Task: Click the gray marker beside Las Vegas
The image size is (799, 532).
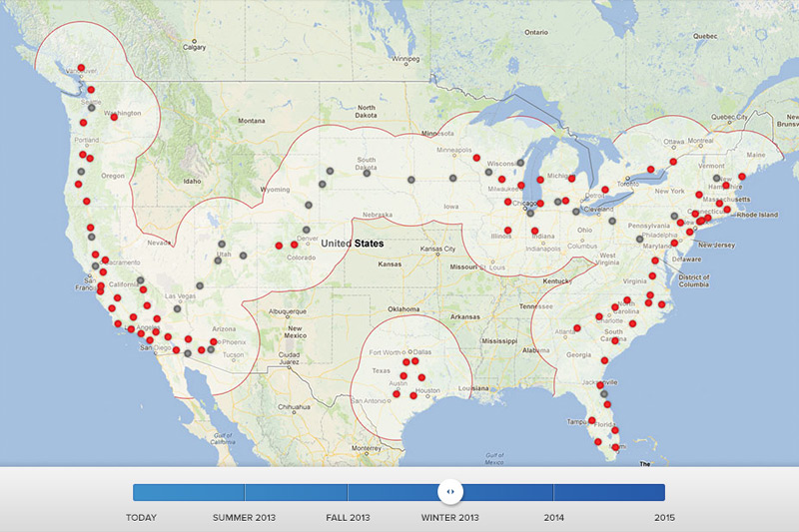Action: 201,285
